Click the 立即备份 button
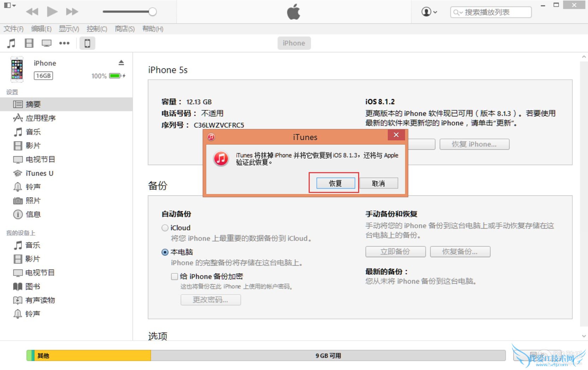588x370 pixels. pyautogui.click(x=396, y=252)
